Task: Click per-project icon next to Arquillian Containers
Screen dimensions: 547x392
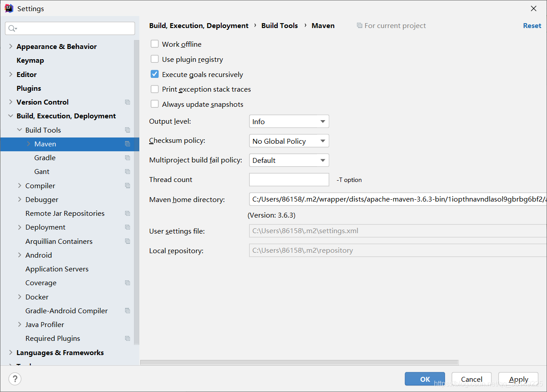Action: [x=128, y=241]
